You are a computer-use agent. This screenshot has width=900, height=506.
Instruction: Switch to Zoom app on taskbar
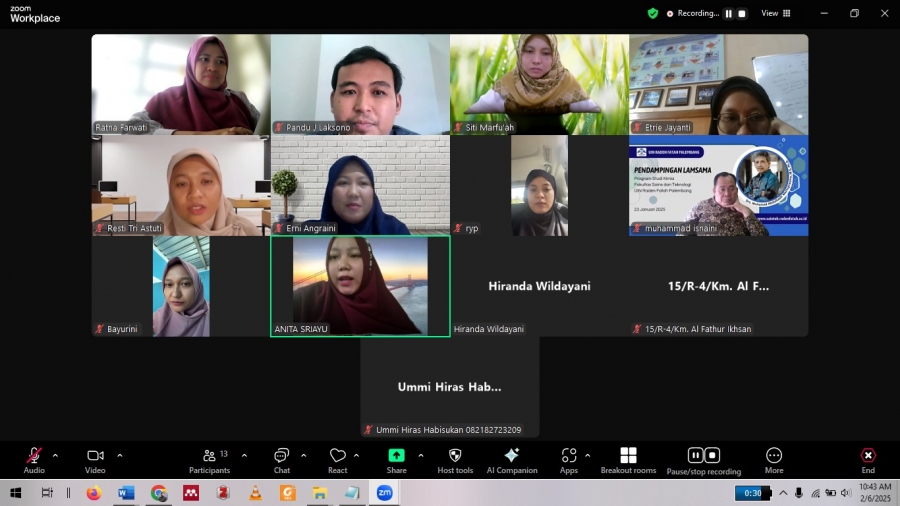[x=385, y=493]
